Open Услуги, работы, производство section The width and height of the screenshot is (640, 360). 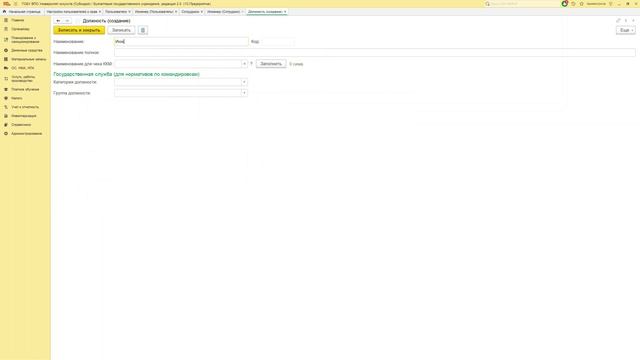click(x=23, y=79)
